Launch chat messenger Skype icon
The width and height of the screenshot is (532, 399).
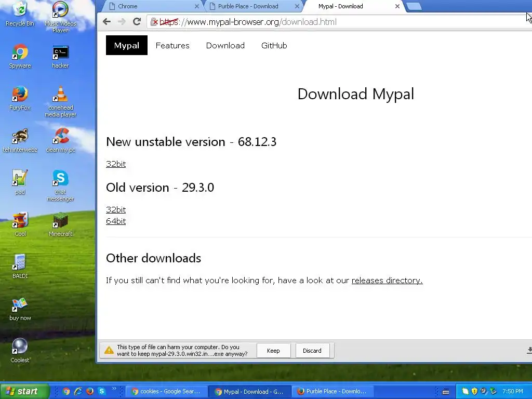click(60, 185)
